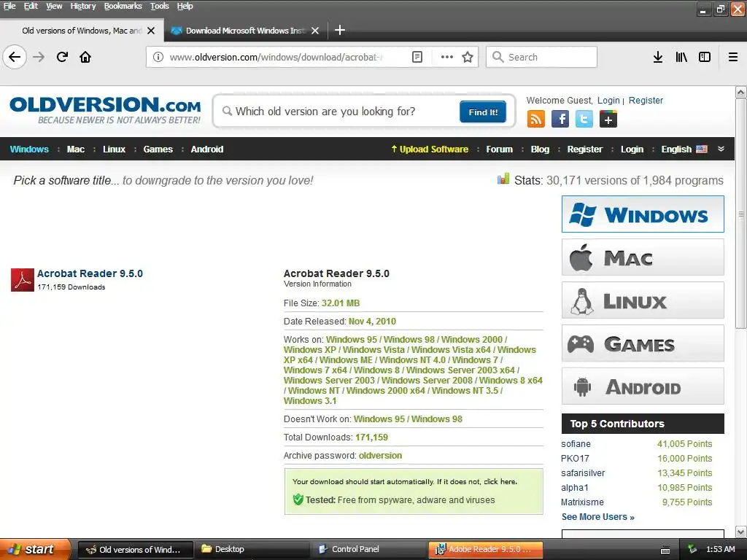
Task: Expand the language chevron dropdown
Action: pos(721,149)
